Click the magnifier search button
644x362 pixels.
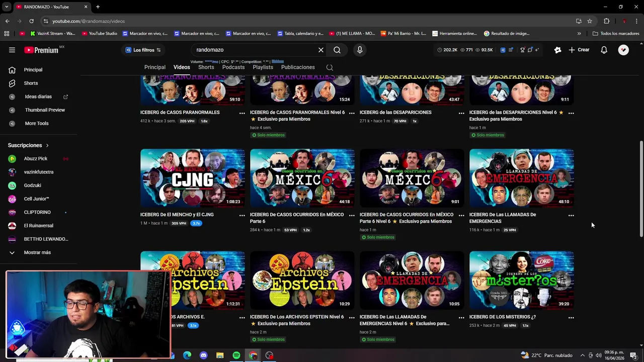tap(337, 50)
